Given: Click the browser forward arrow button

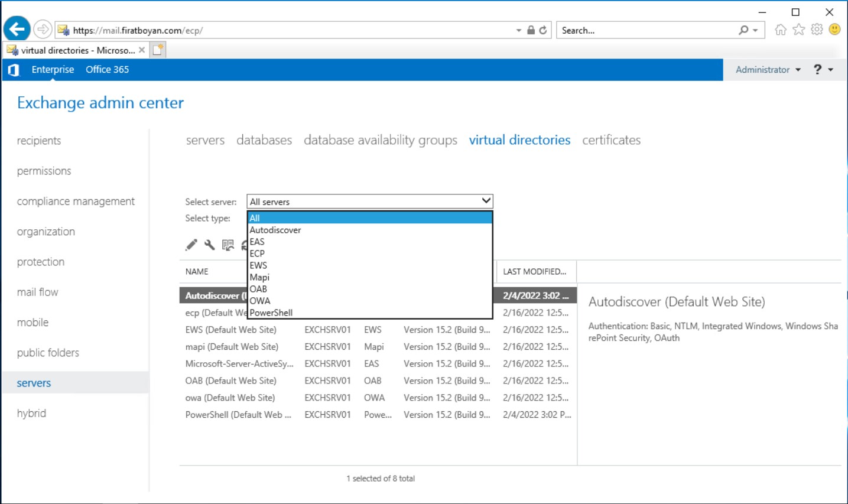Looking at the screenshot, I should coord(43,29).
